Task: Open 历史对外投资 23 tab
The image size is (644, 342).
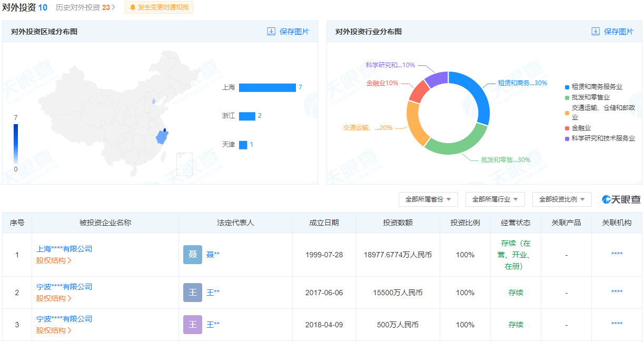Action: coord(85,7)
